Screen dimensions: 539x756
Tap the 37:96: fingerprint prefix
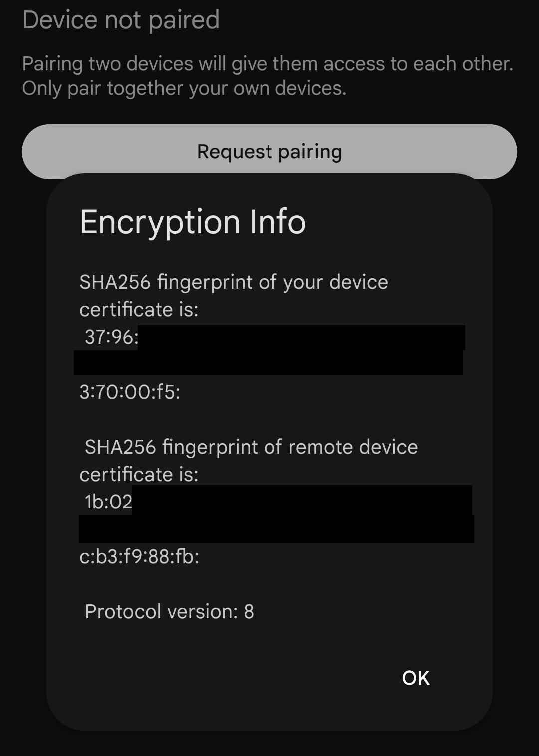(x=111, y=337)
